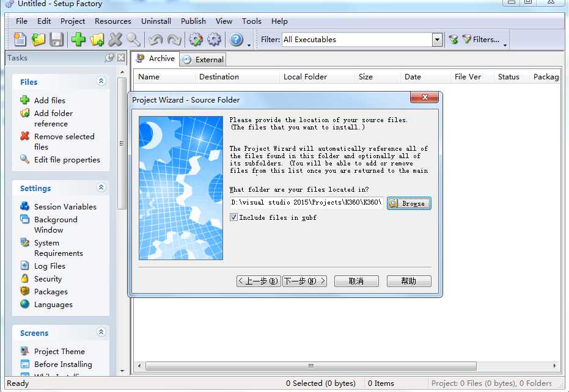Sort by the Destination column header

pyautogui.click(x=237, y=76)
